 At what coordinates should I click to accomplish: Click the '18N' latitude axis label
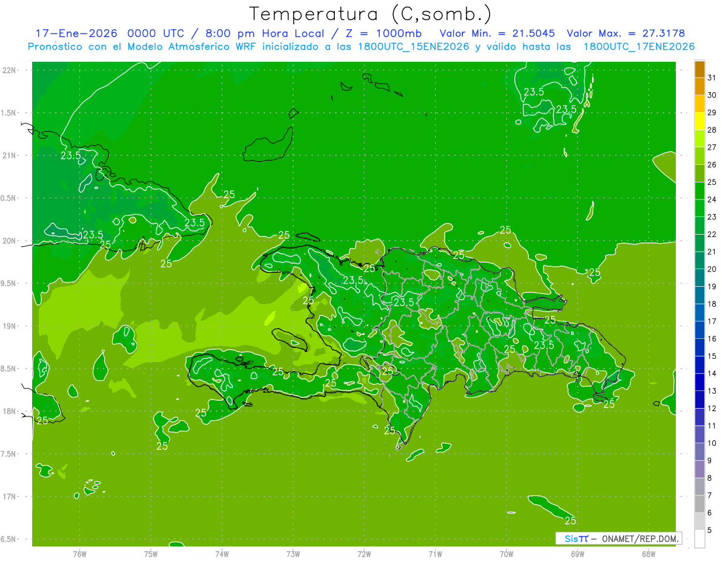9,412
